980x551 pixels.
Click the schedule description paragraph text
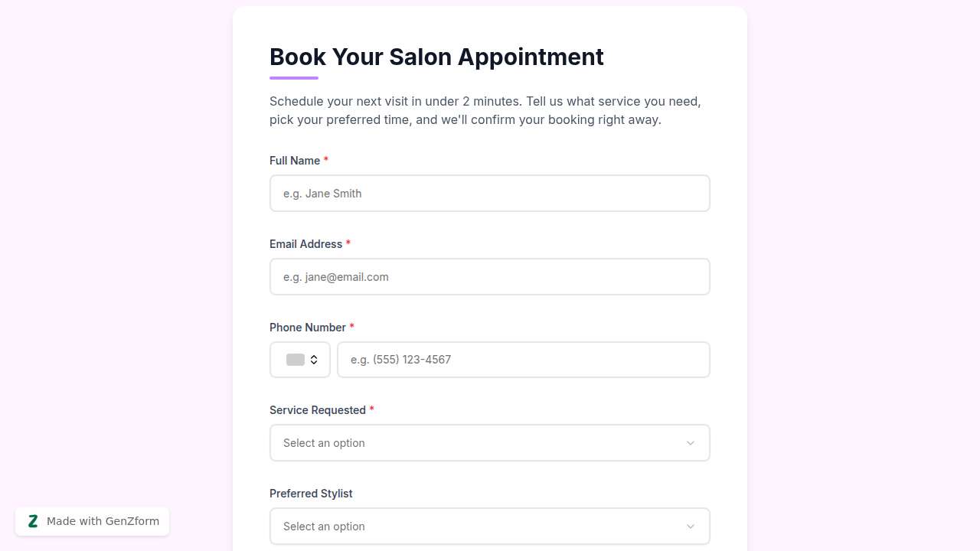pyautogui.click(x=485, y=110)
